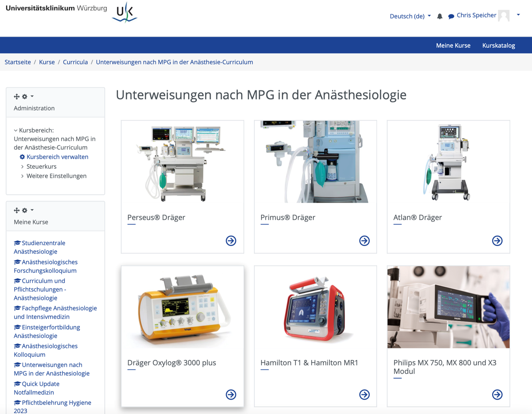Viewport: 532px width, 414px height.
Task: Click the move icon on the Administration block
Action: coord(16,96)
